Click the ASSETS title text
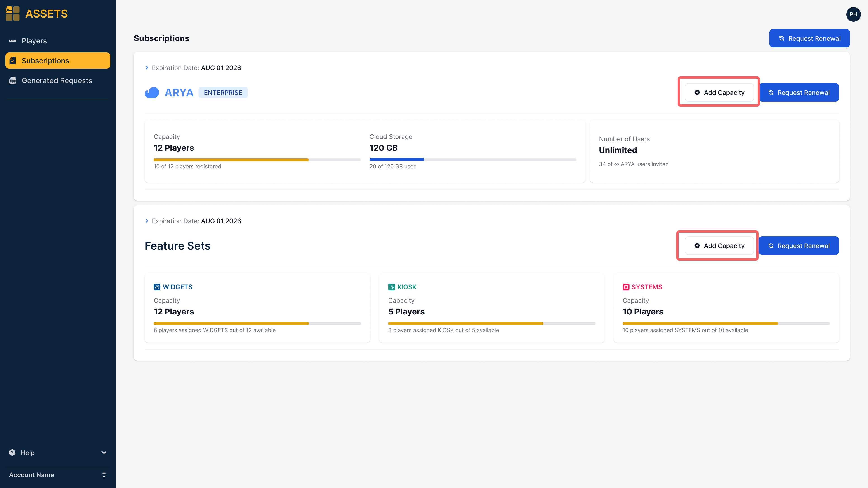 click(47, 14)
